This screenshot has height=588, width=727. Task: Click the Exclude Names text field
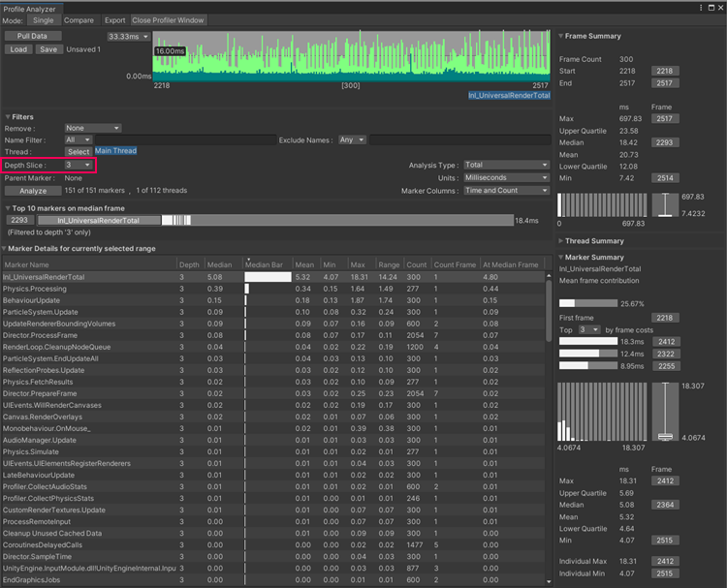[460, 139]
